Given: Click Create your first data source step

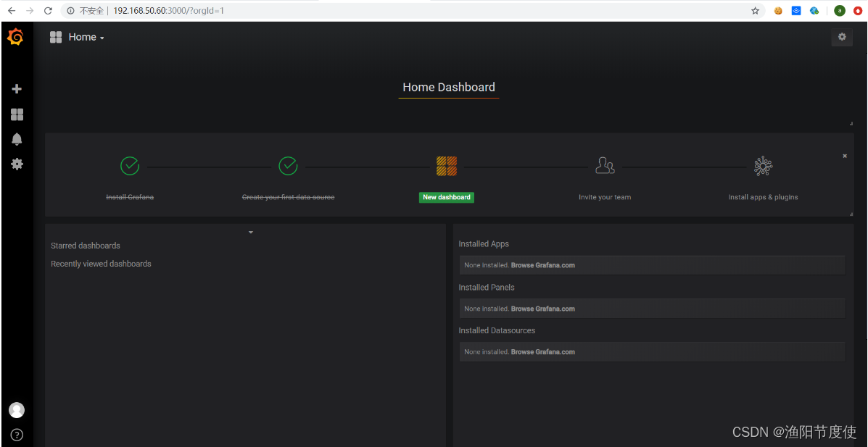Looking at the screenshot, I should (x=289, y=197).
